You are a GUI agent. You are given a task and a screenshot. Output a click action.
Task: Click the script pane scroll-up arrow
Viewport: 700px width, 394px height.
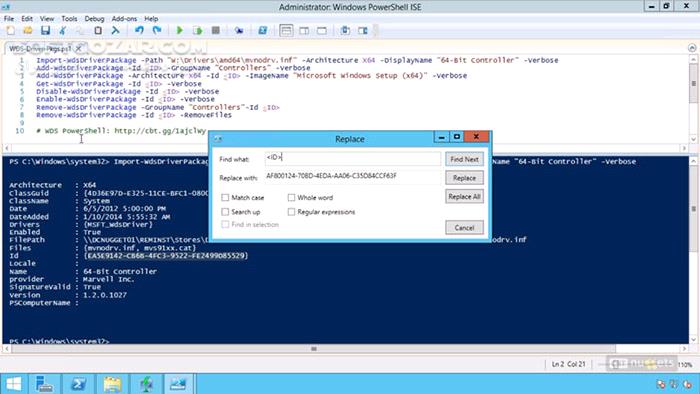(693, 59)
